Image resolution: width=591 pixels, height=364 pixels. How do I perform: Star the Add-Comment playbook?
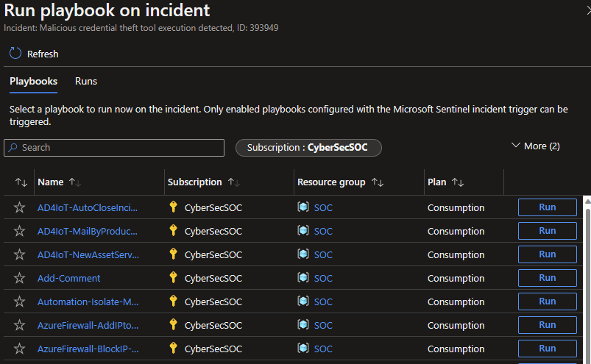coord(20,278)
